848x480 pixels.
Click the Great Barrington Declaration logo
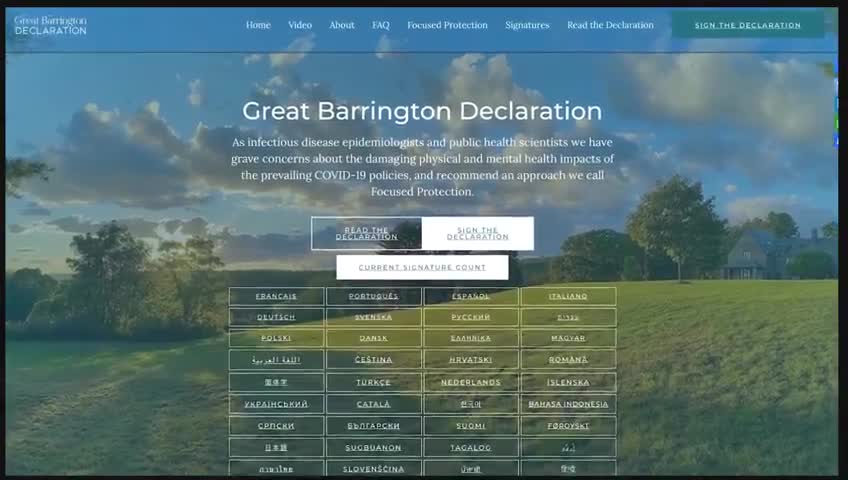[x=50, y=25]
